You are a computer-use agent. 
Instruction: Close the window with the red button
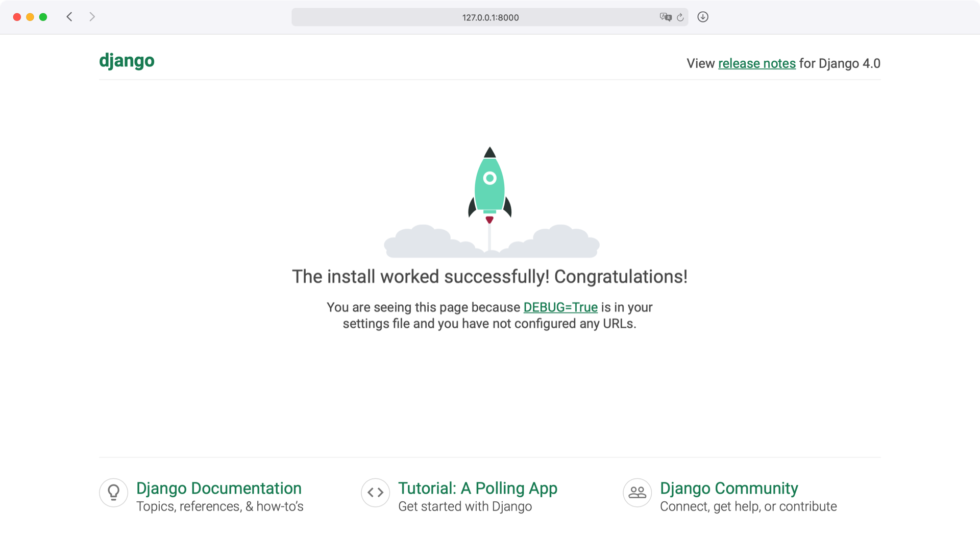(17, 17)
